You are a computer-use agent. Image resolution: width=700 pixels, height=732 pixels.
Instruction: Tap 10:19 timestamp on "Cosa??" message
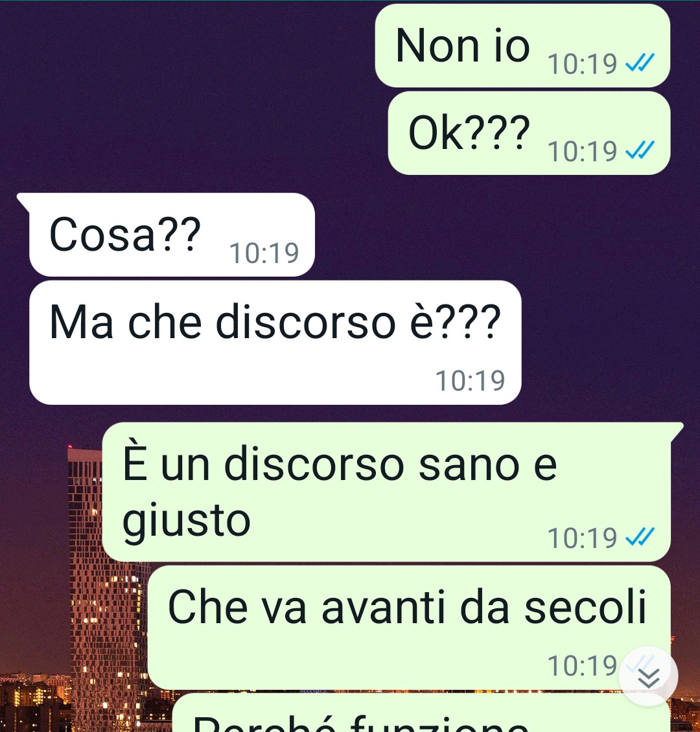pos(264,253)
